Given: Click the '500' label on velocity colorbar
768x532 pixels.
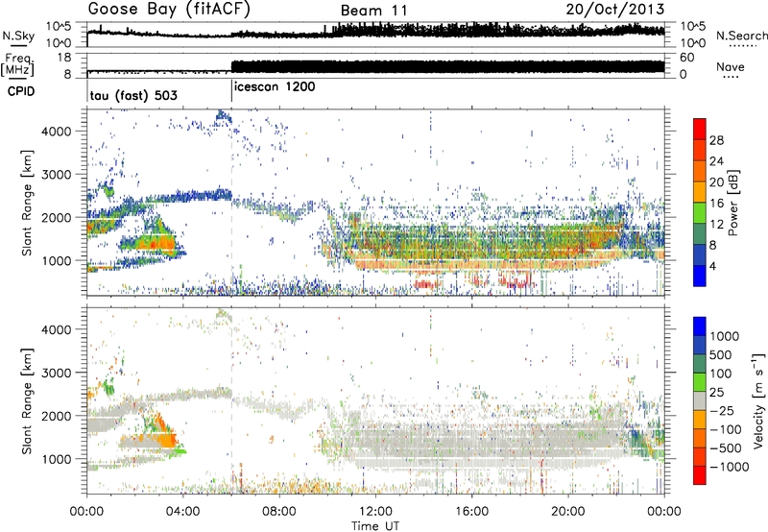Looking at the screenshot, I should pos(721,355).
